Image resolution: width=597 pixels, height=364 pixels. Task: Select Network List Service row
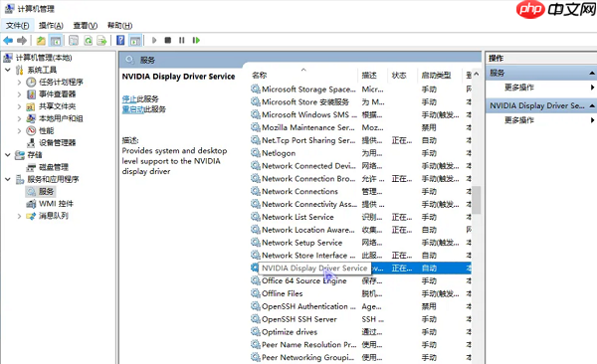point(360,217)
